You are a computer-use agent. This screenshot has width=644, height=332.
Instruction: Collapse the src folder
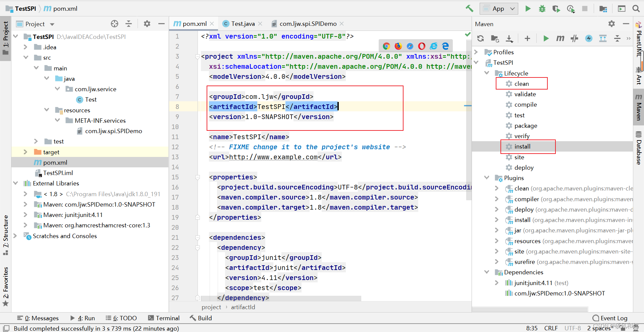(25, 58)
